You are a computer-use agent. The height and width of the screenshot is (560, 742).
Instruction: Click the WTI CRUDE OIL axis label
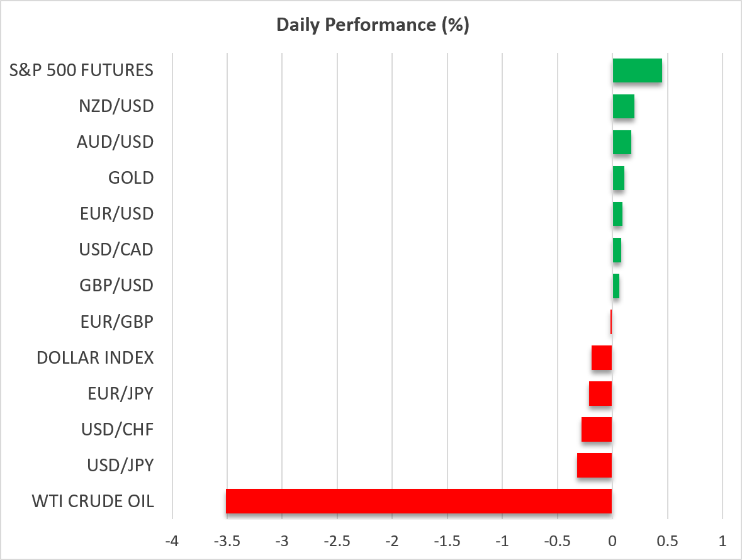tap(93, 501)
